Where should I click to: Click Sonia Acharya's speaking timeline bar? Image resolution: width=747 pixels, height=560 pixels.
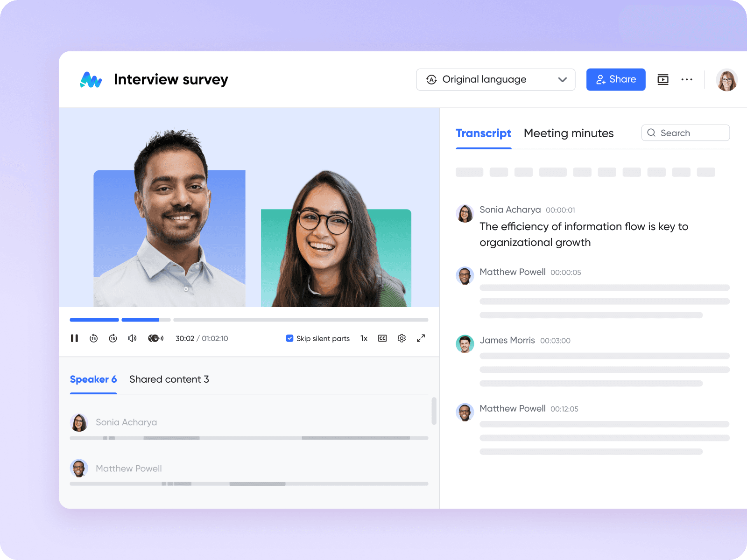pos(249,438)
